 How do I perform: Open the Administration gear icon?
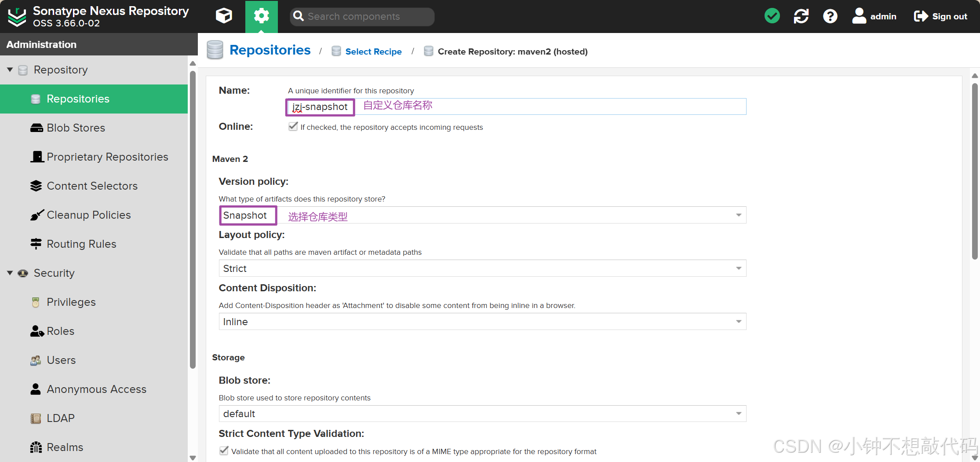262,16
